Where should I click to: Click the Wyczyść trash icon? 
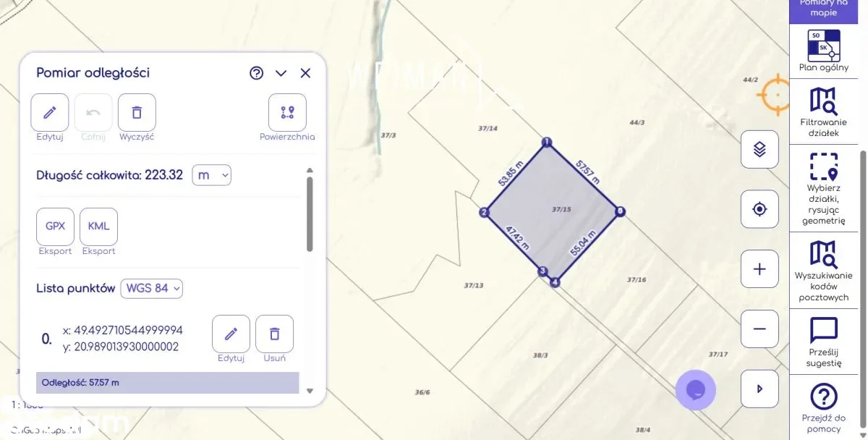(x=137, y=113)
